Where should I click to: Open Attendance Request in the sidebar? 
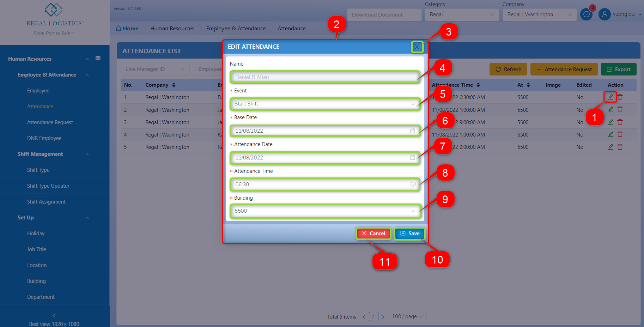50,122
